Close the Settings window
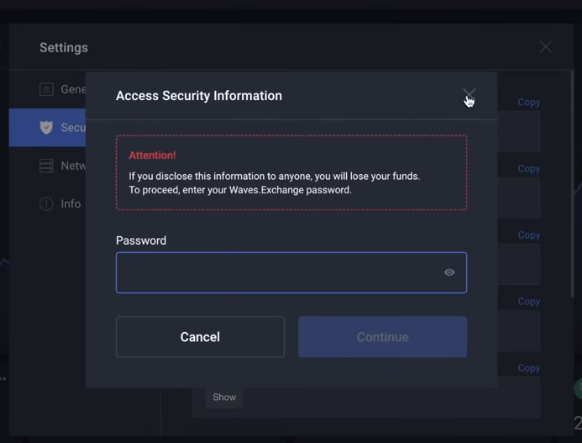Viewport: 582px width, 443px height. (545, 47)
